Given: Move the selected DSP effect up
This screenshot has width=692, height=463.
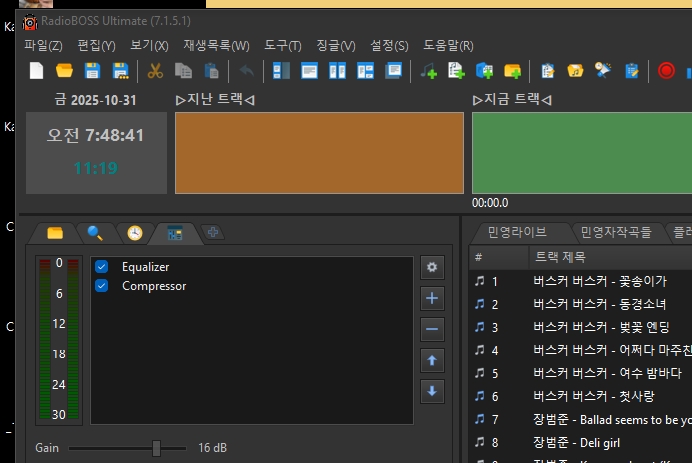Looking at the screenshot, I should [432, 360].
